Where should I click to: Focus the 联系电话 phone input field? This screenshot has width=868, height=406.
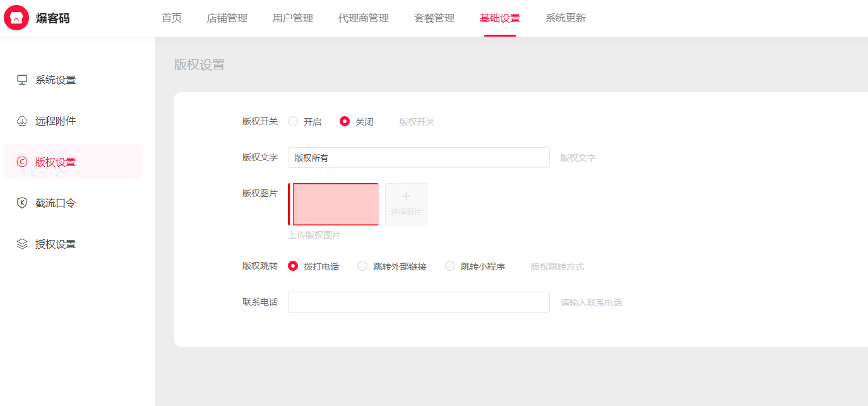click(x=419, y=302)
